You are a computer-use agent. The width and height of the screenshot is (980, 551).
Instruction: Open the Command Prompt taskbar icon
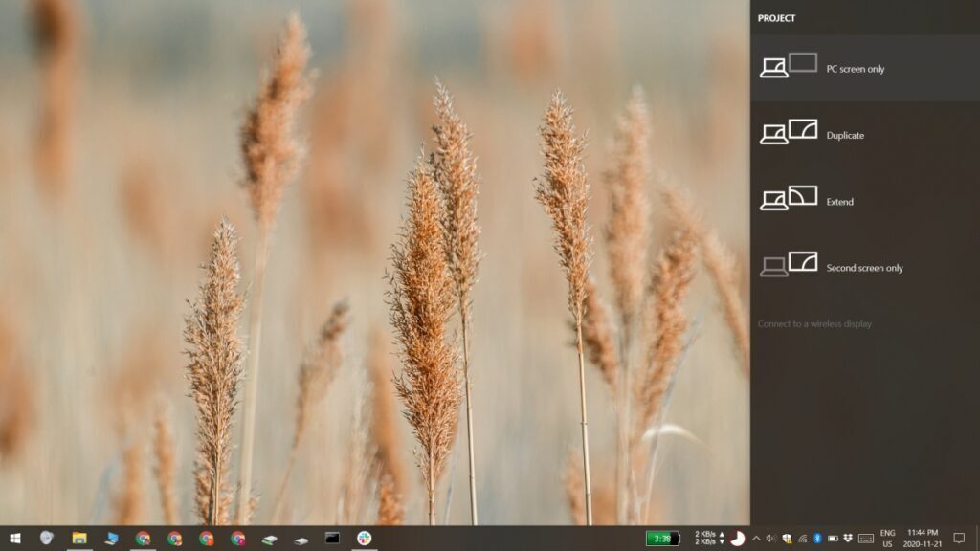coord(330,538)
